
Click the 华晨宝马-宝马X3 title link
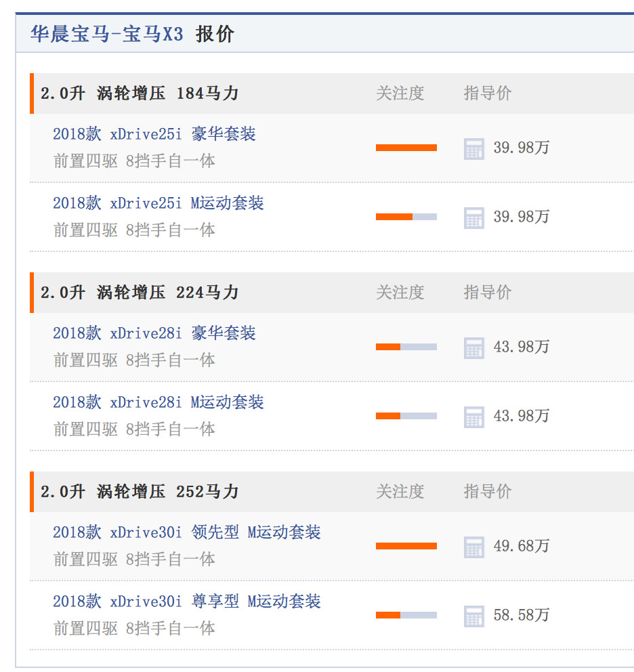pyautogui.click(x=107, y=35)
